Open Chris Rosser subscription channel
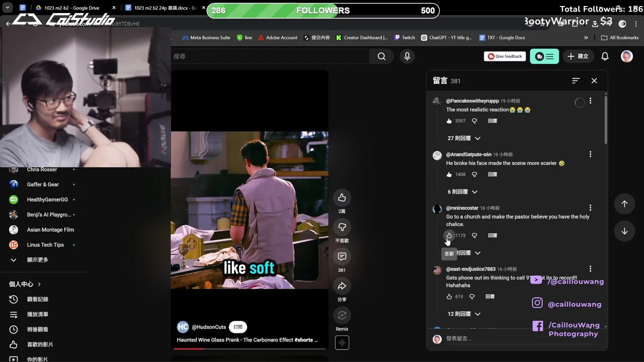 43,170
